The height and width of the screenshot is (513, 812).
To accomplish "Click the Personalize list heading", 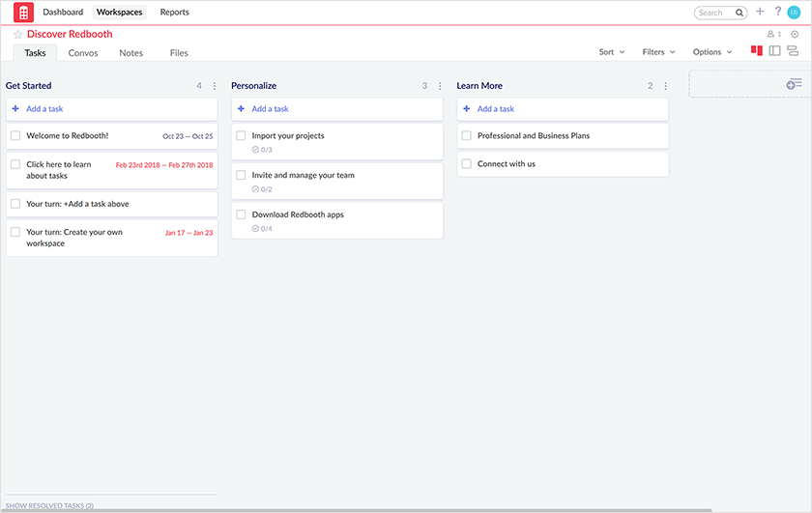I will [253, 86].
